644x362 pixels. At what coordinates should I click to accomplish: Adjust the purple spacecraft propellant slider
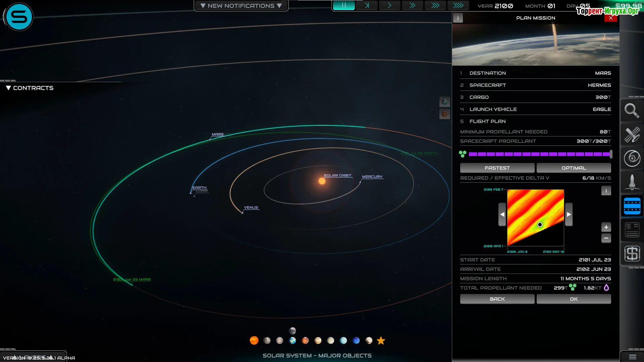click(610, 154)
